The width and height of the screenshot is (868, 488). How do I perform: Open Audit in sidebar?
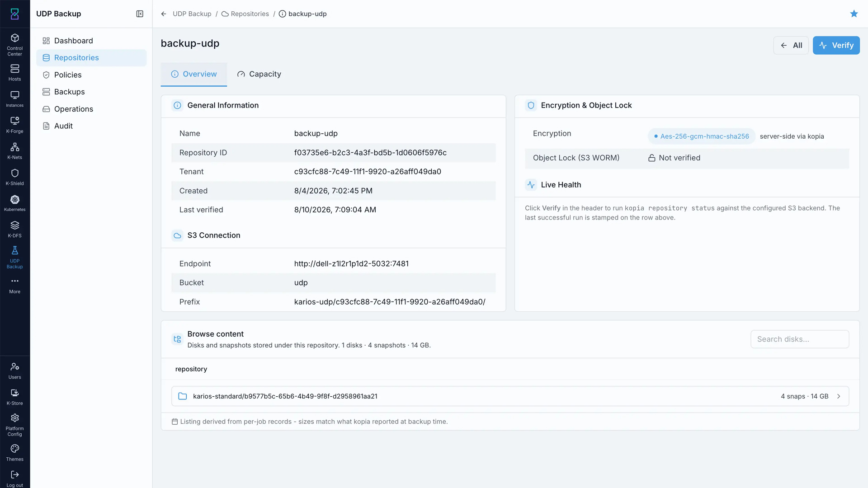91,126
